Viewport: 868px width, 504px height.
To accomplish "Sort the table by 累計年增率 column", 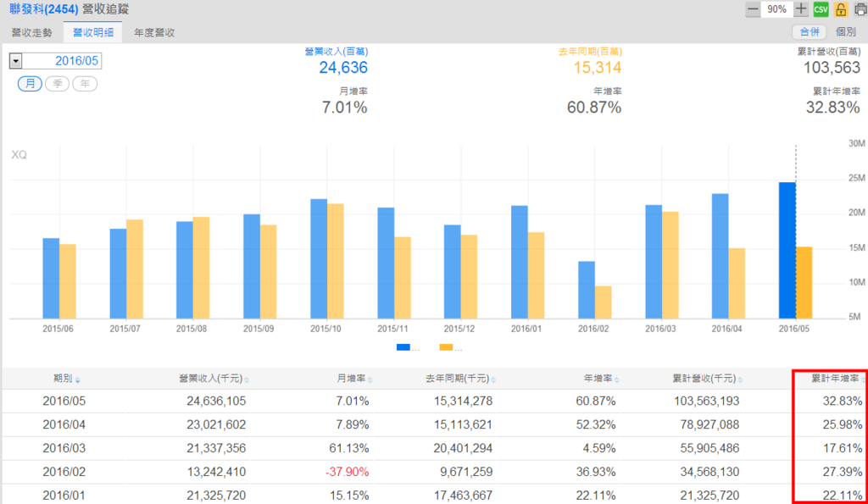I will 838,379.
